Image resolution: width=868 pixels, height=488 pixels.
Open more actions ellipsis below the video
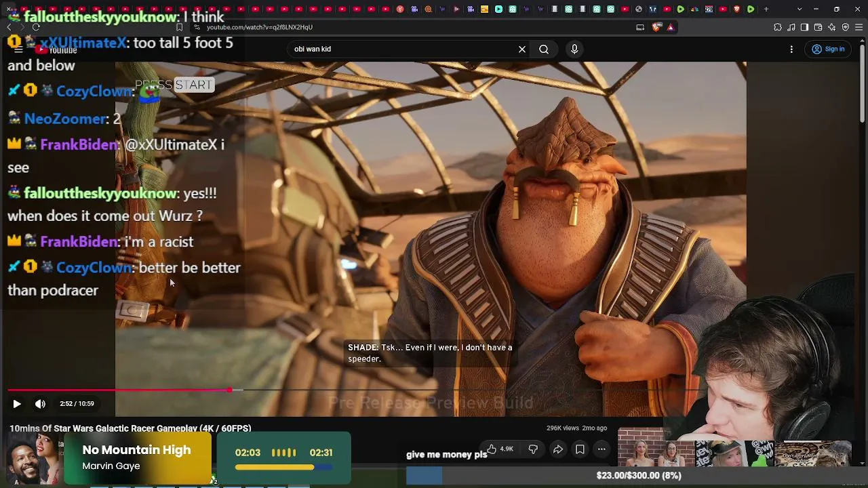601,449
